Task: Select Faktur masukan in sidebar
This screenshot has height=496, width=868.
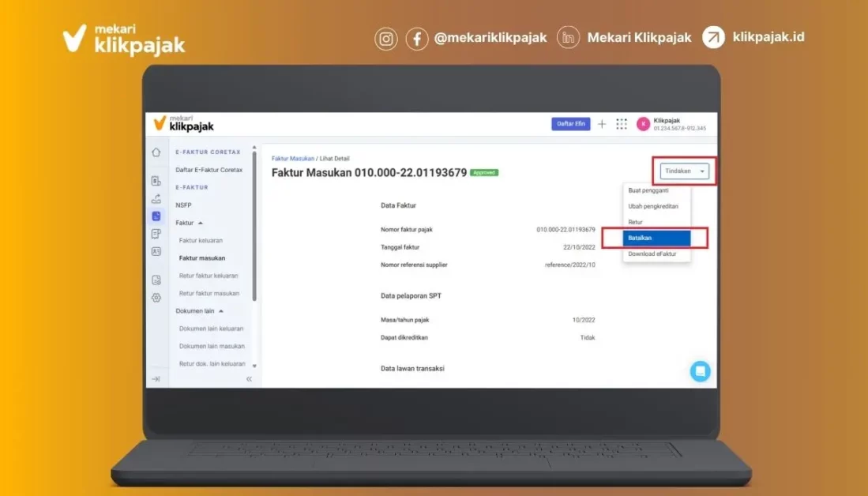Action: click(x=202, y=258)
